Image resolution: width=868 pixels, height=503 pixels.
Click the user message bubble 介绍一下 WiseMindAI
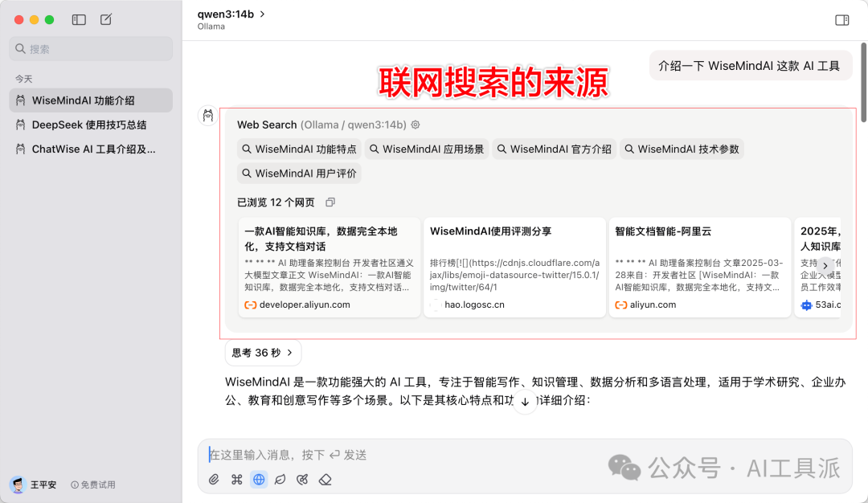tap(750, 66)
